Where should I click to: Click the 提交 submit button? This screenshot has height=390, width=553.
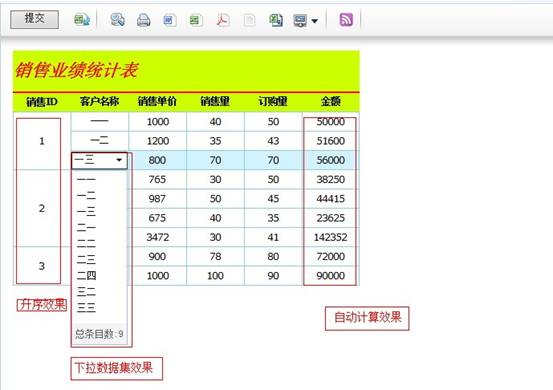point(35,19)
